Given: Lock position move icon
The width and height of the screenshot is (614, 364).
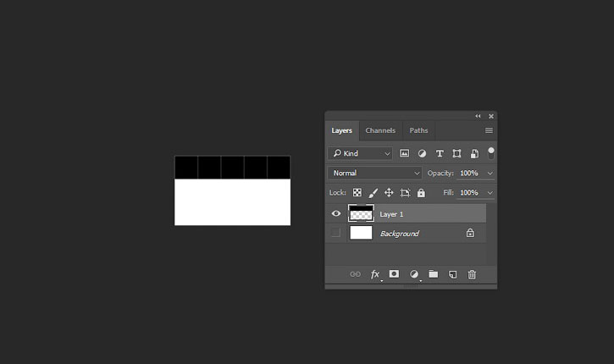Looking at the screenshot, I should (x=389, y=192).
